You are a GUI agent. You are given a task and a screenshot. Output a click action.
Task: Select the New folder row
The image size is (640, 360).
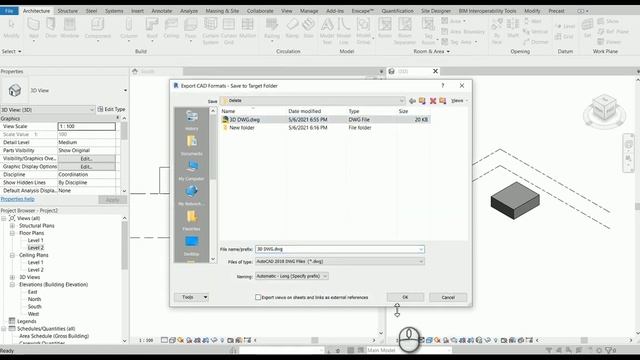pos(325,128)
